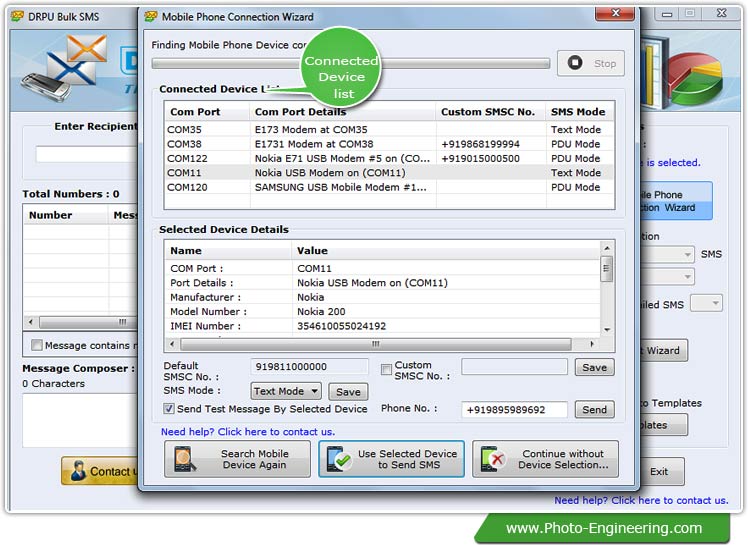Click the Mobile Phone Connection Wizard button behind

pyautogui.click(x=675, y=201)
